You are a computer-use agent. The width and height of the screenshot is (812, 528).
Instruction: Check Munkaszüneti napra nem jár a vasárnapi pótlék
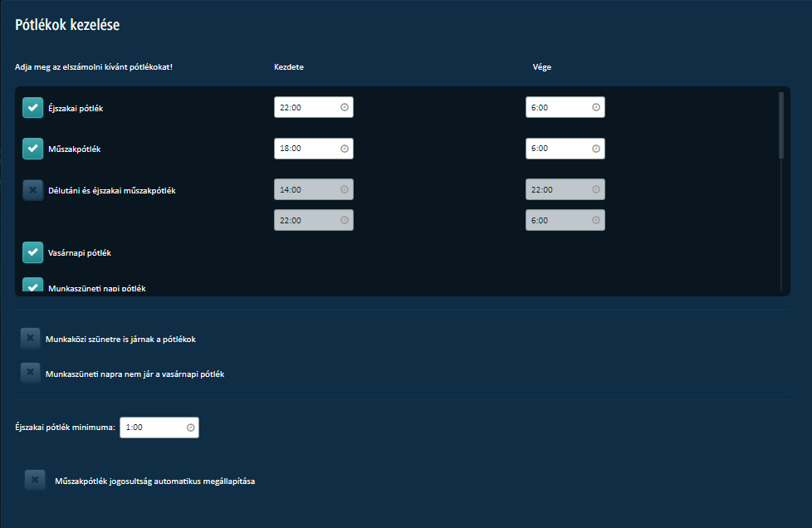pyautogui.click(x=30, y=373)
